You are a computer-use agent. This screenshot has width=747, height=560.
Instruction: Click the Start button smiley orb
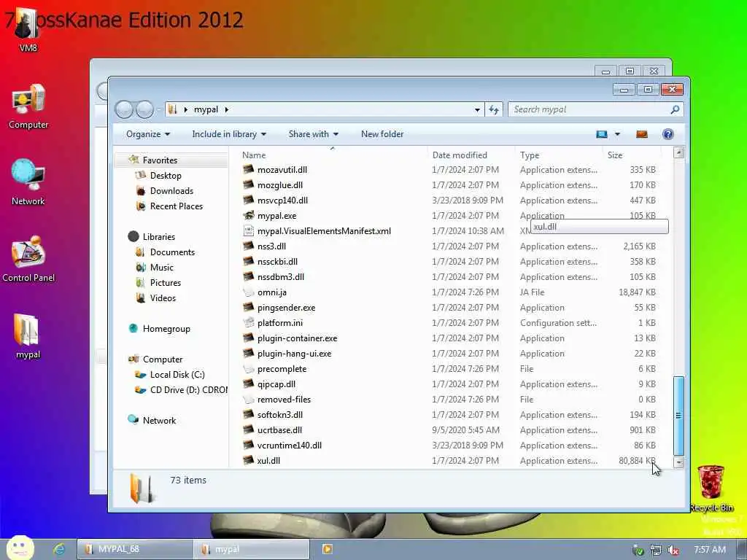click(x=20, y=548)
